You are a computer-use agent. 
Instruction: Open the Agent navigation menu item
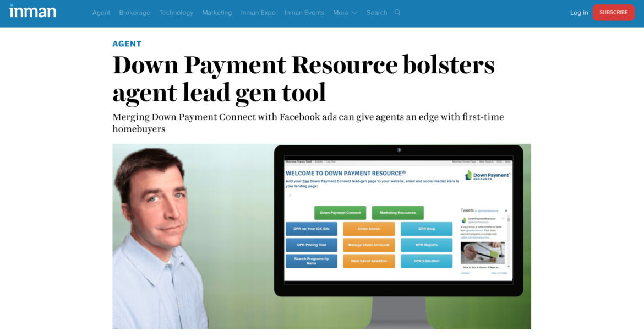coord(101,13)
